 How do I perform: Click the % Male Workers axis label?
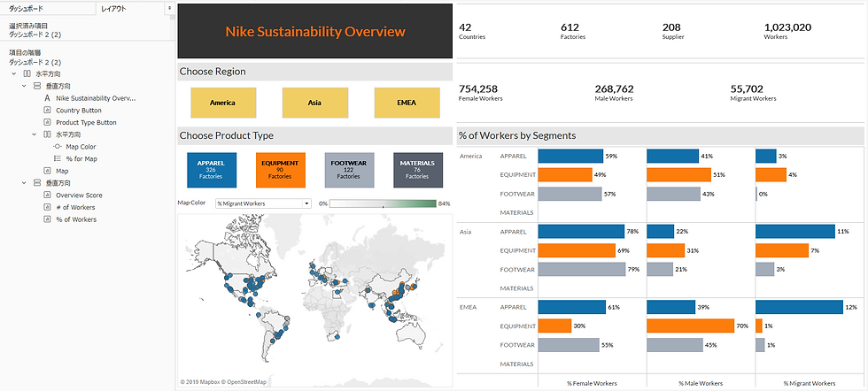click(701, 383)
